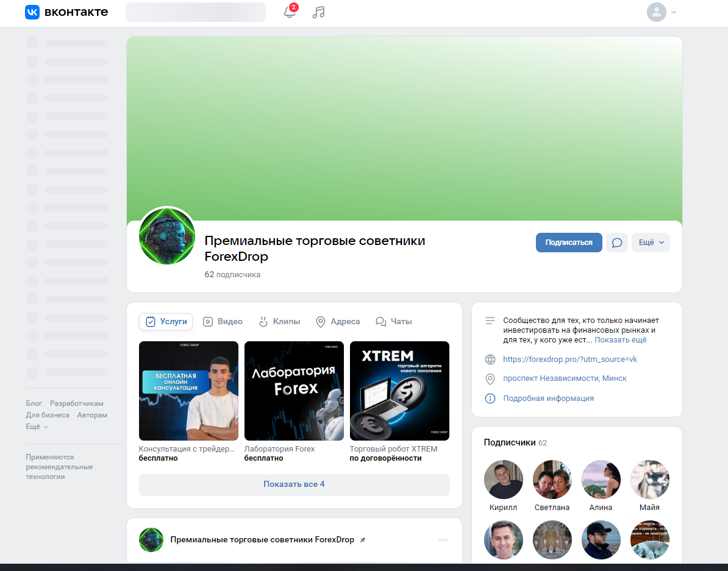728x571 pixels.
Task: Switch to the Видео tab
Action: tap(223, 321)
